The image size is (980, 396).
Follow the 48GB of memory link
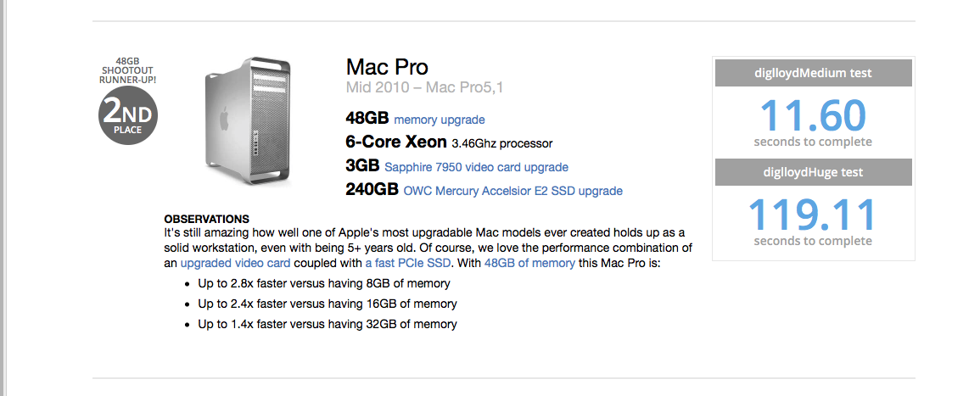529,263
